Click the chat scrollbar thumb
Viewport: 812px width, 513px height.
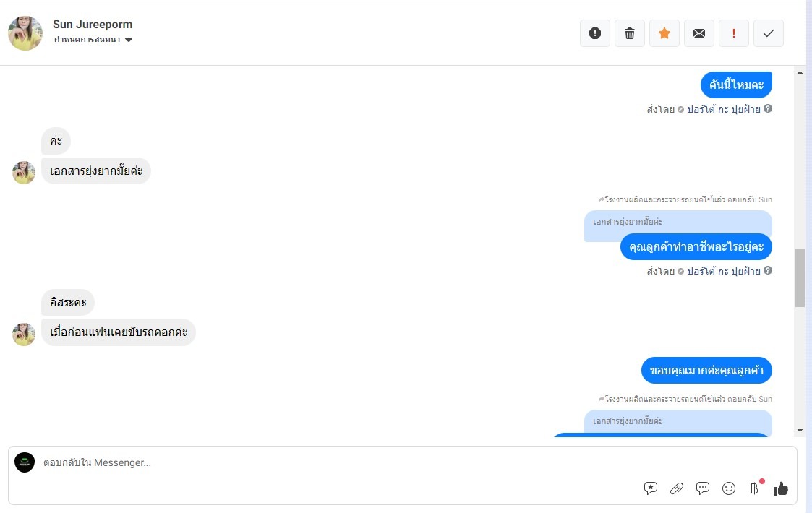pyautogui.click(x=800, y=278)
